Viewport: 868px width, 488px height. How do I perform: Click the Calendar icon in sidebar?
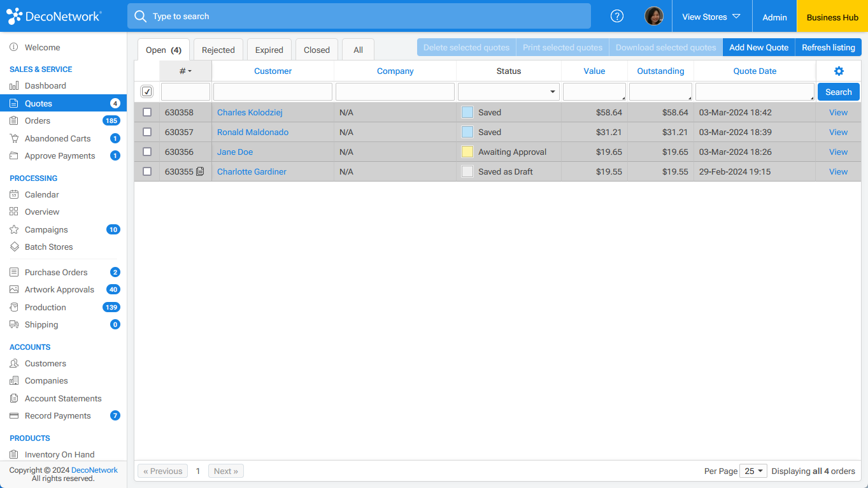14,195
